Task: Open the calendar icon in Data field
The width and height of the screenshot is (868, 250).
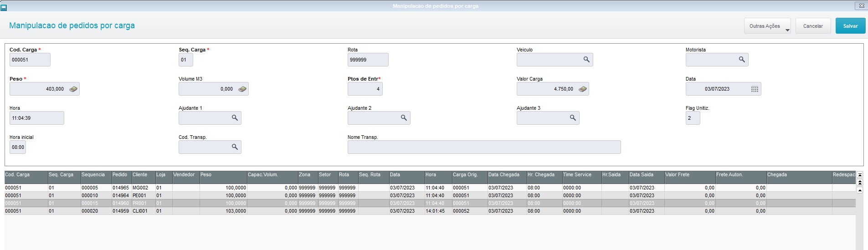Action: tap(755, 89)
